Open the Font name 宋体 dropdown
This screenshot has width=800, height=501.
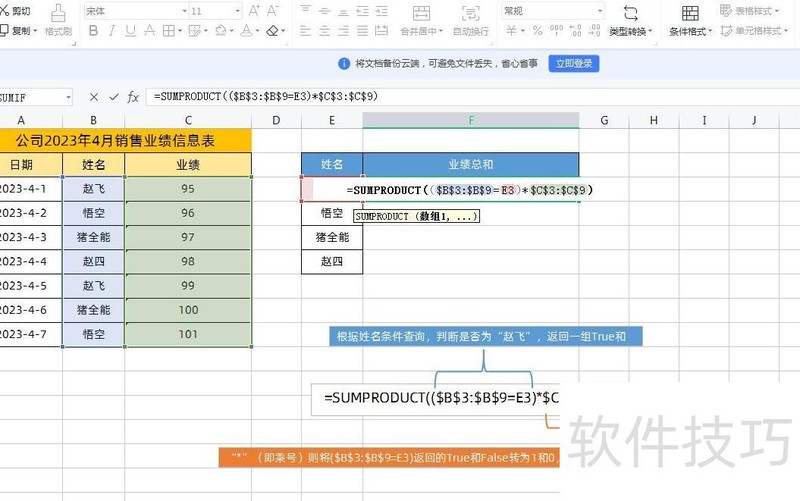(x=184, y=11)
